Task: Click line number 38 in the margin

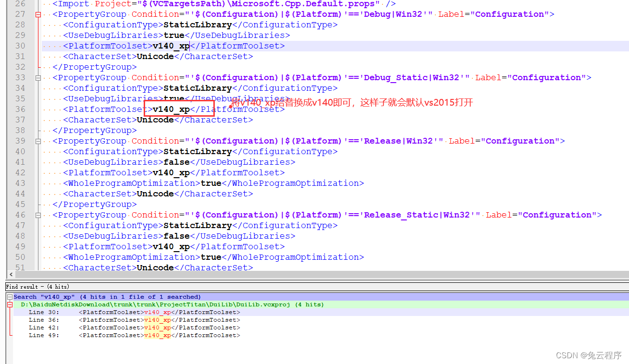Action: coord(20,131)
